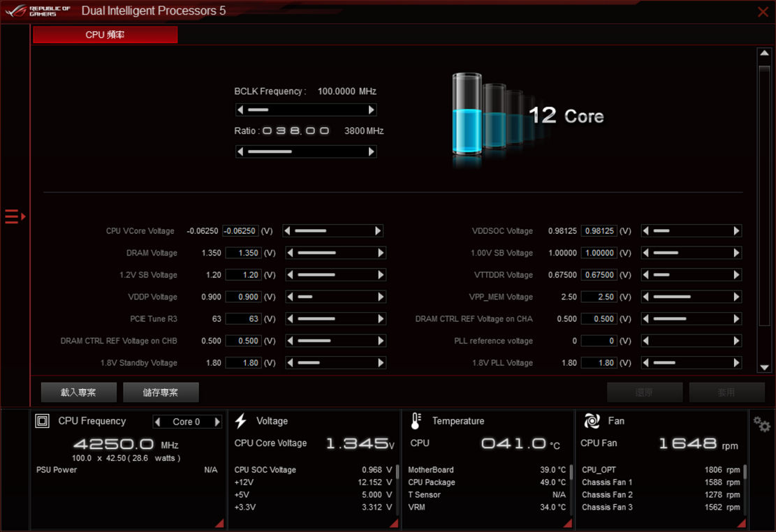Image resolution: width=776 pixels, height=532 pixels.
Task: Click the Ratio 038.00 digit display
Action: (x=295, y=131)
